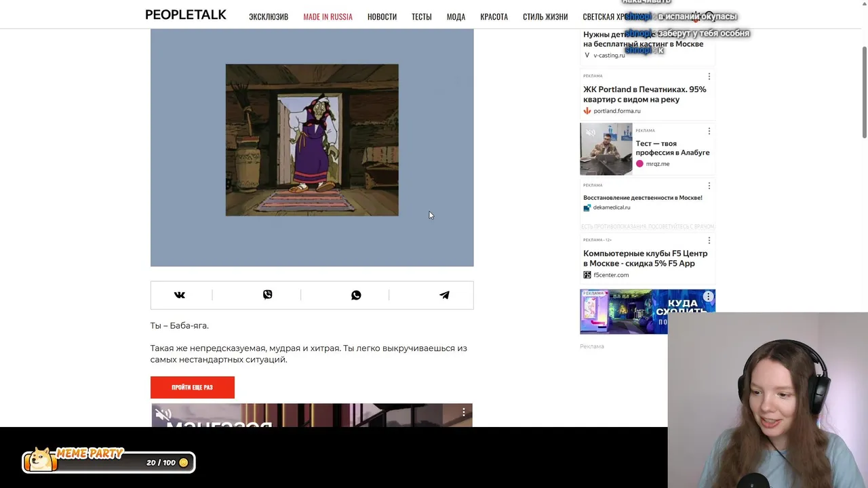
Task: Open options for the dekamedical ad
Action: (709, 186)
